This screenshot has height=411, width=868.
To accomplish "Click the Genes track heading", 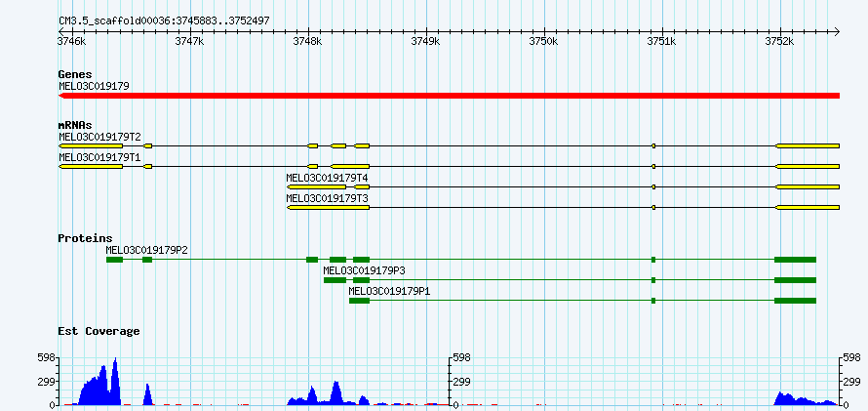I will click(x=75, y=74).
